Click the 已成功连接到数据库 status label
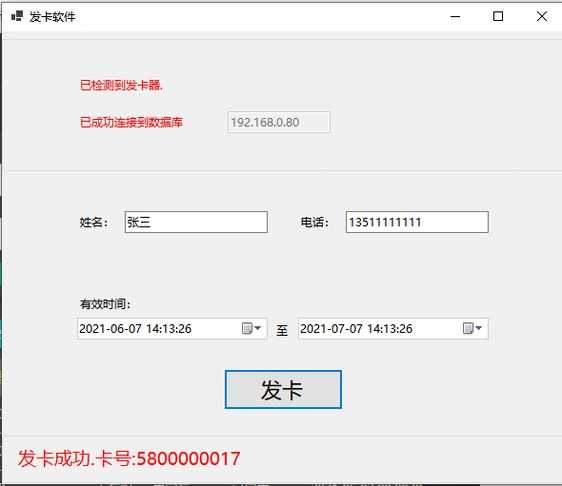562x486 pixels. pos(131,122)
